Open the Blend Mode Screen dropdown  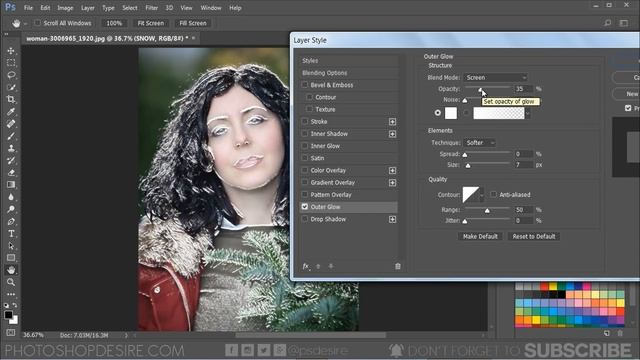tap(496, 77)
